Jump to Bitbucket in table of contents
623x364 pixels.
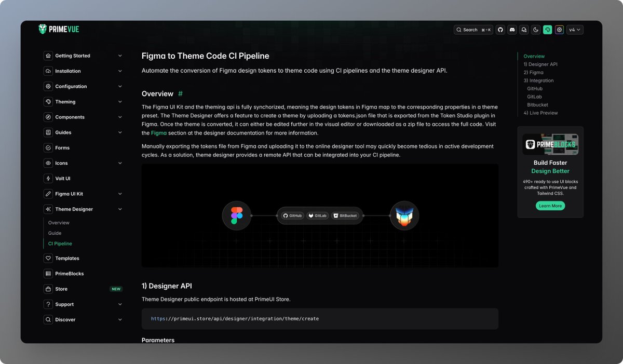[x=537, y=105]
